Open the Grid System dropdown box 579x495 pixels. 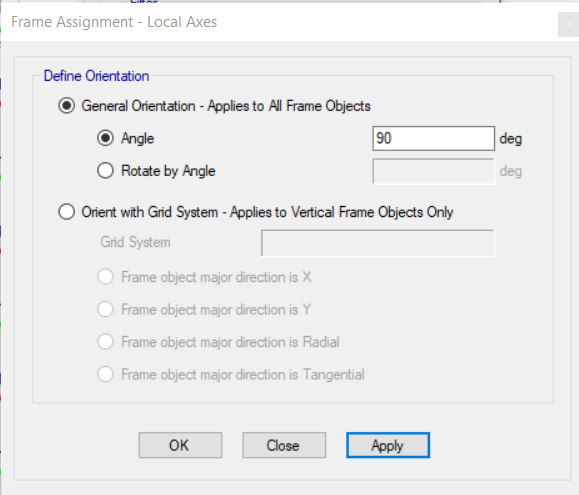pyautogui.click(x=378, y=243)
